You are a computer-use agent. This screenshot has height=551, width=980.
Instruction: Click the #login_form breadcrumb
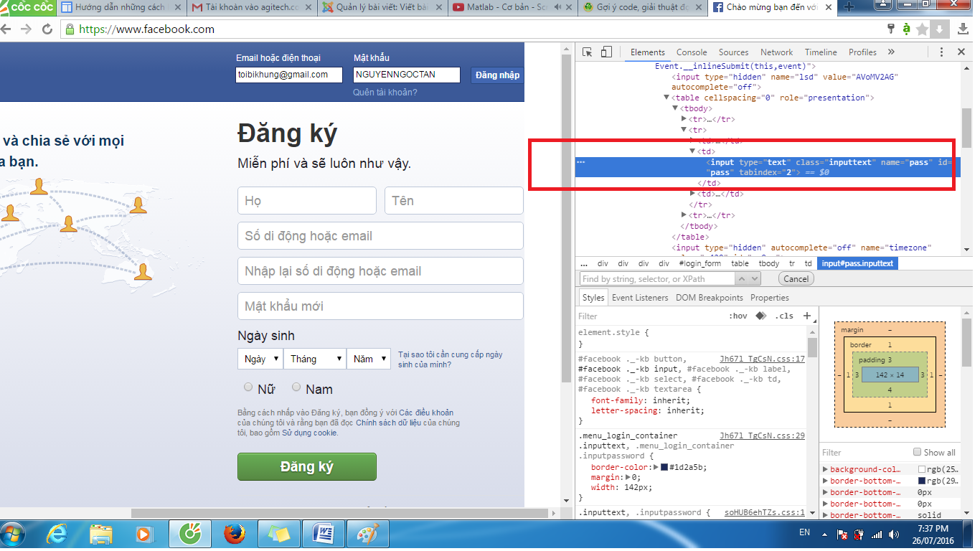click(x=700, y=263)
